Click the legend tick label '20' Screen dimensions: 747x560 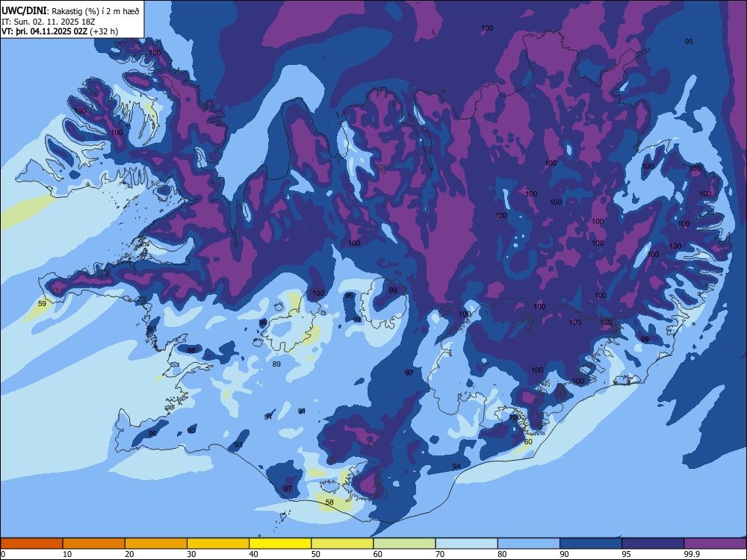click(x=129, y=554)
